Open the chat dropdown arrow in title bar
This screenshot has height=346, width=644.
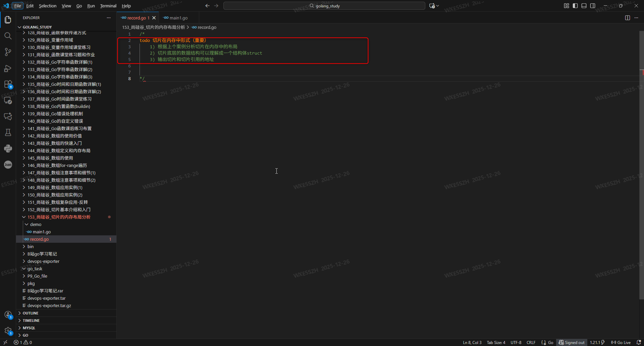[438, 6]
